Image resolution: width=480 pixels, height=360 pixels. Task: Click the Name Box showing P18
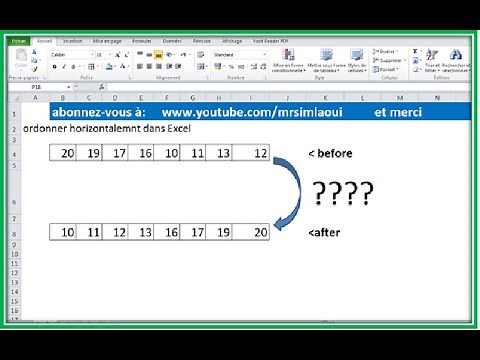click(x=37, y=87)
